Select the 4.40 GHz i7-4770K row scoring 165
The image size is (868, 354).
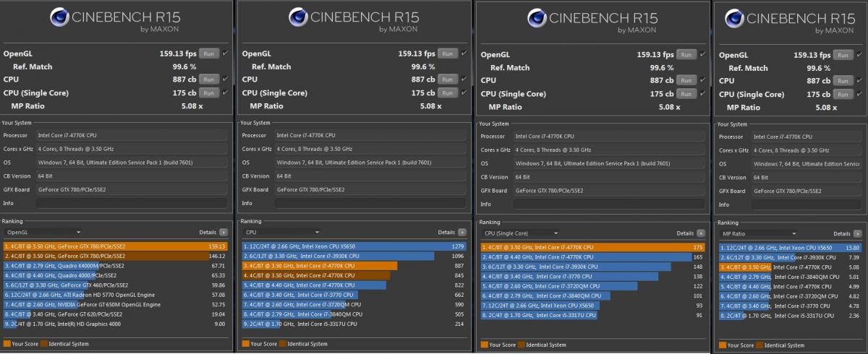click(x=593, y=256)
